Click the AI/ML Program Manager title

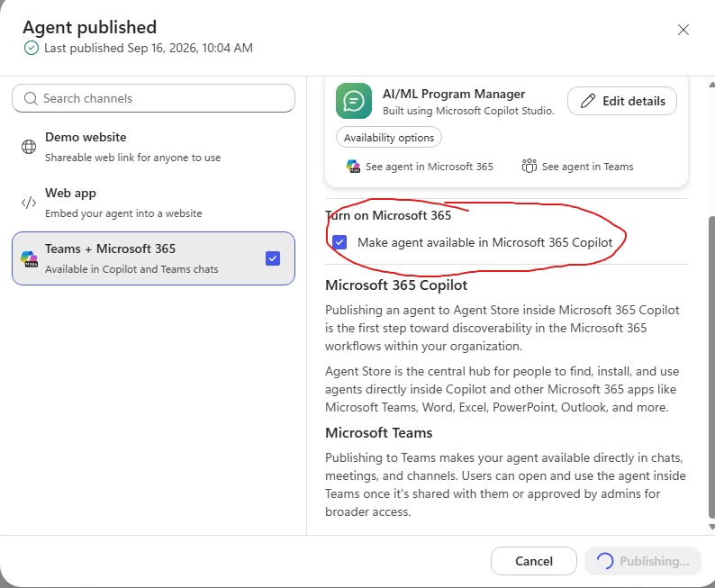coord(454,94)
